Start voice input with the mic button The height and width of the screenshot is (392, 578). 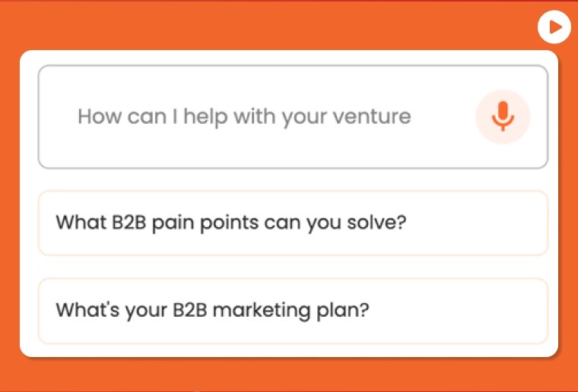coord(503,116)
